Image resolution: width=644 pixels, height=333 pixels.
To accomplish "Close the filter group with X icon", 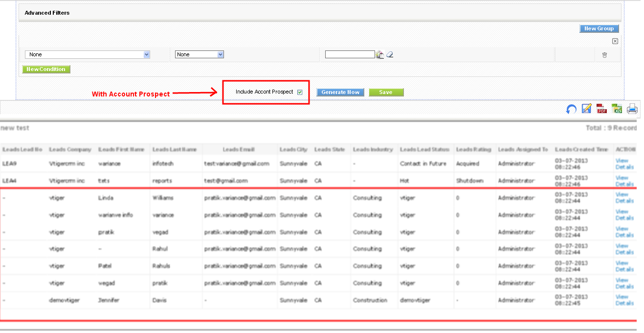I will [615, 41].
